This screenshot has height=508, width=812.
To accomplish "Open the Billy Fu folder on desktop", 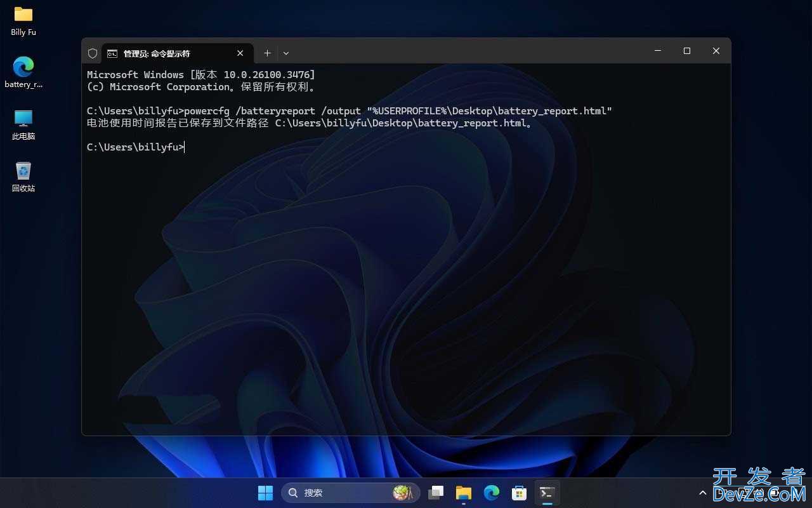I will point(23,21).
